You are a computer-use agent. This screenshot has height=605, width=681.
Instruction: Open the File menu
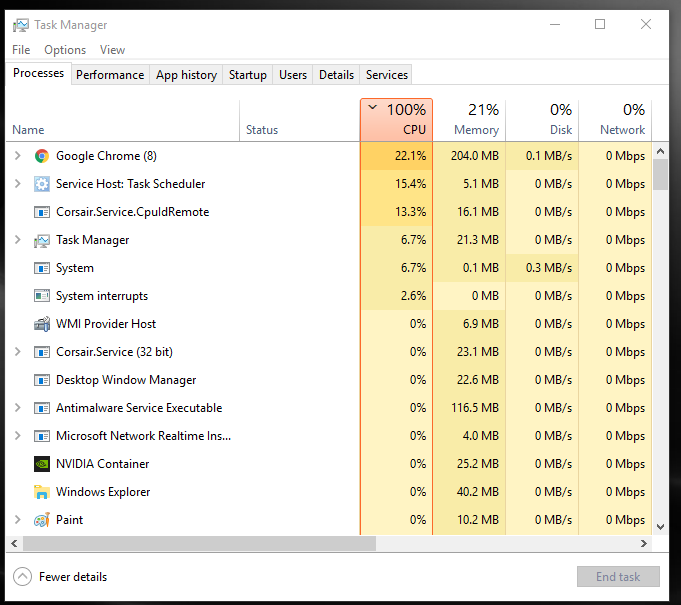click(x=21, y=50)
